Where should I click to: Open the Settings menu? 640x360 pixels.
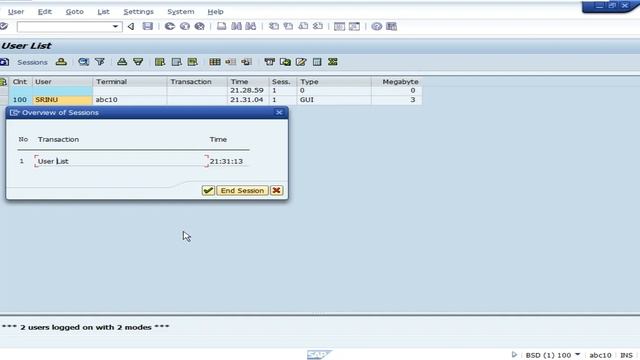[138, 12]
